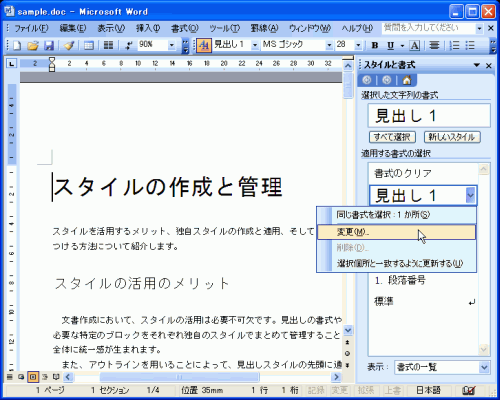Save document using floppy disk icon
500x400 pixels.
click(49, 45)
